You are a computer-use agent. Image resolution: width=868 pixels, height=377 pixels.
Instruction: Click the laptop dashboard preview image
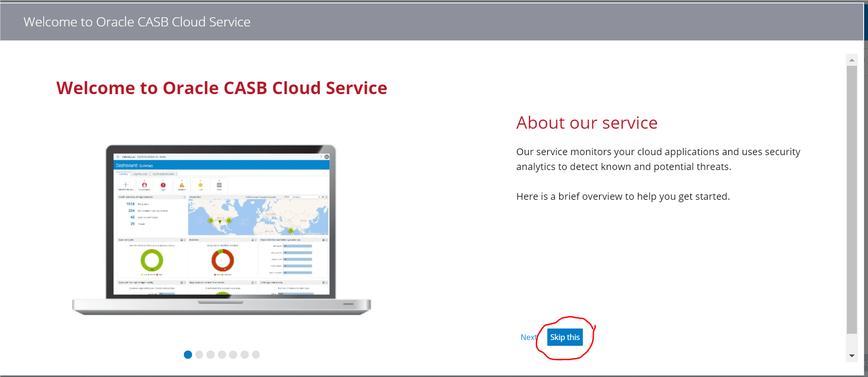coord(221,230)
